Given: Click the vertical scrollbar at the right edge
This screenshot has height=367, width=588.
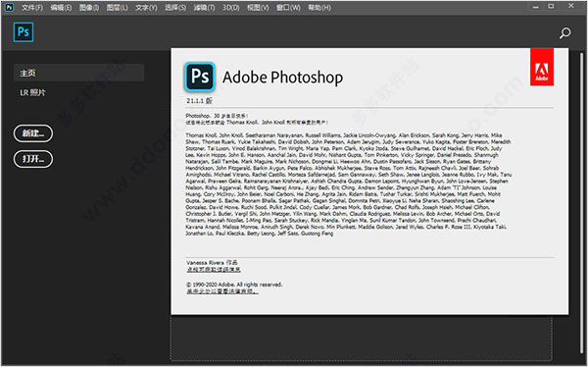Looking at the screenshot, I should [x=581, y=203].
